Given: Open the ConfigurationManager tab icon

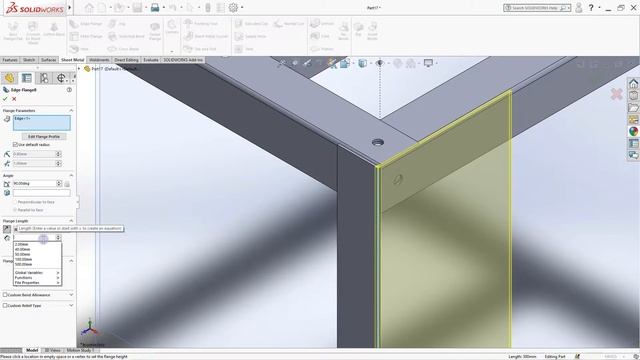Looking at the screenshot, I should point(44,78).
